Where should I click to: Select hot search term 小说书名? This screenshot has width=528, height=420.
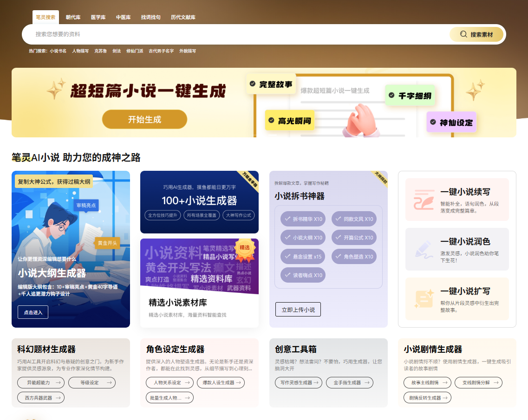click(58, 51)
